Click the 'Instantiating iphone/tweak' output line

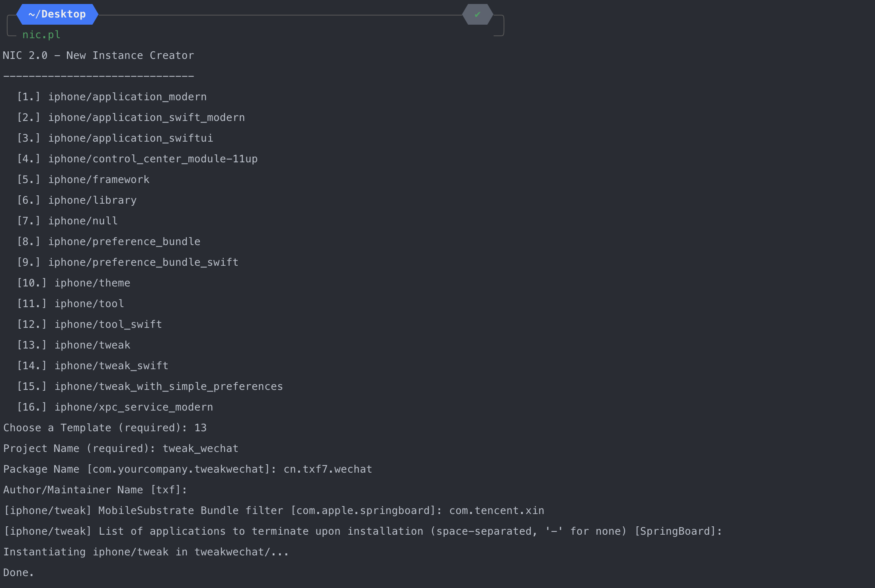tap(146, 552)
